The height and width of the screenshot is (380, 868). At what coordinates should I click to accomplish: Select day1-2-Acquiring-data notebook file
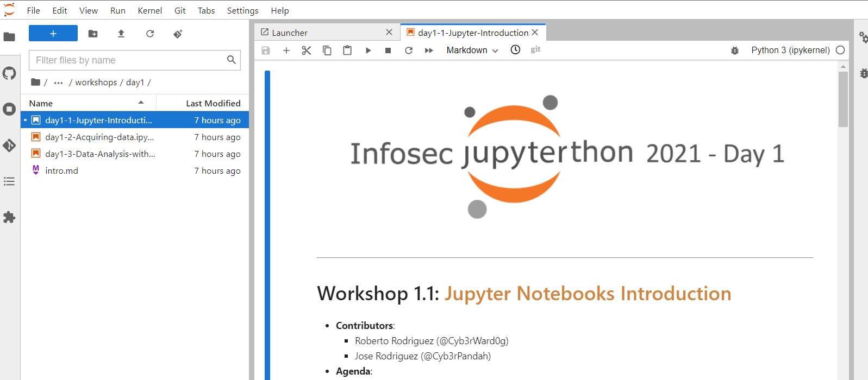pyautogui.click(x=135, y=137)
